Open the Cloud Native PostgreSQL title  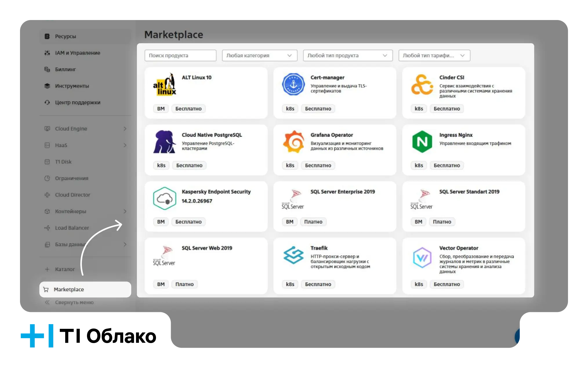click(x=212, y=135)
